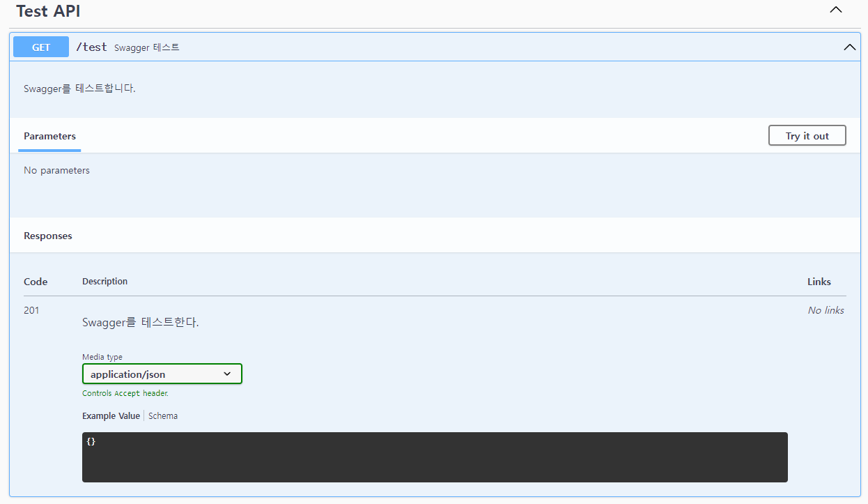The image size is (868, 504).
Task: Click the Swagger를 테스트한다. response description
Action: (x=140, y=322)
